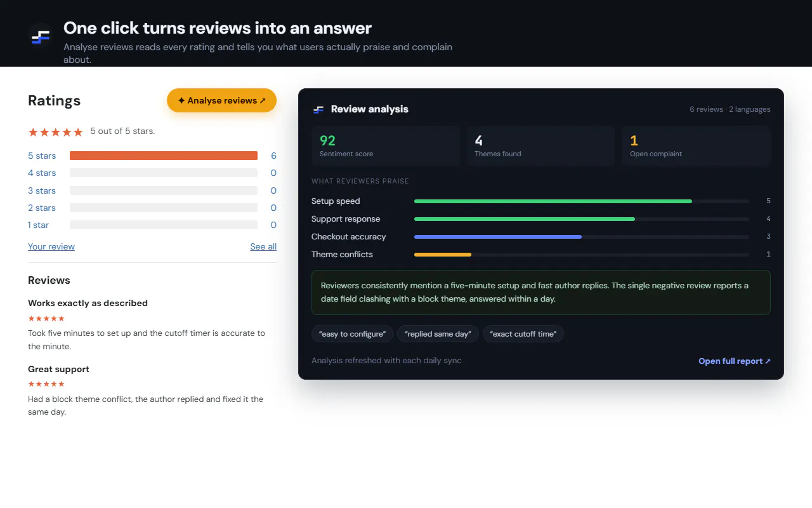Click "Analysis refreshed with each daily sync"
This screenshot has width=812, height=508.
(x=386, y=361)
